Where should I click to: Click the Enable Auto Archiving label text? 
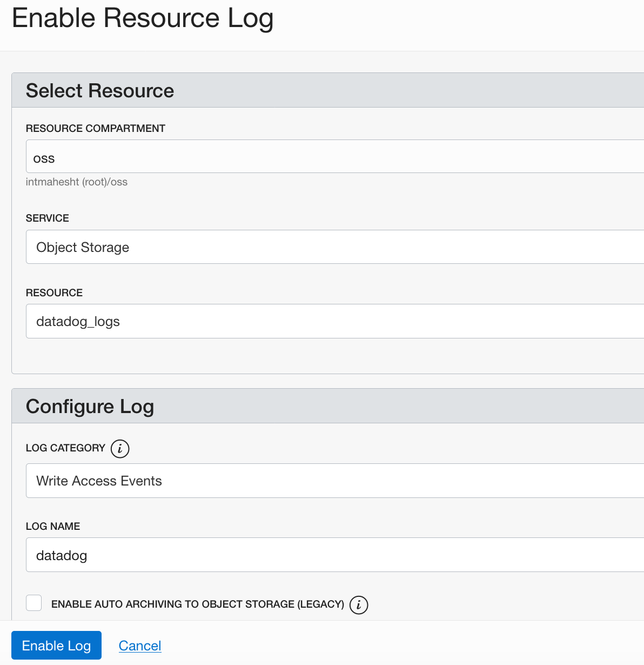pyautogui.click(x=198, y=604)
